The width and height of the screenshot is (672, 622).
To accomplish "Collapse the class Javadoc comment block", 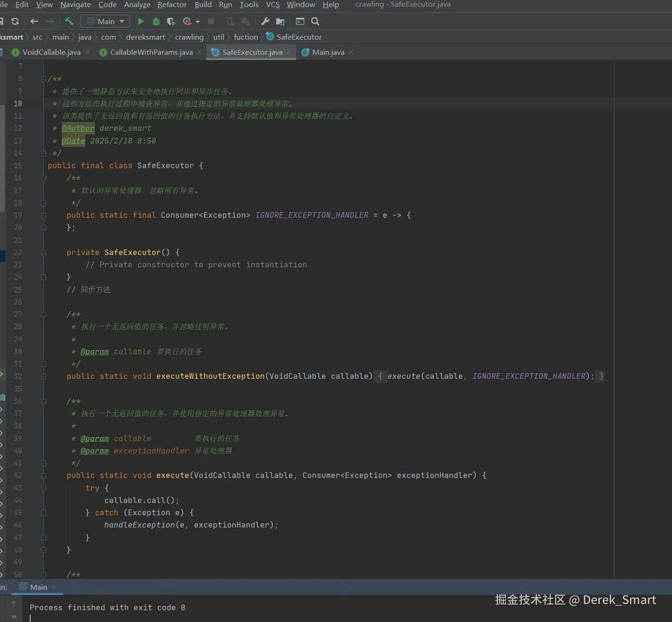I will click(x=43, y=79).
